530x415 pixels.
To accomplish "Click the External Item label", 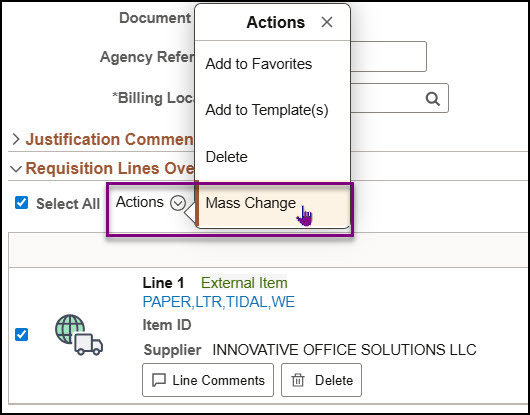I will point(244,283).
